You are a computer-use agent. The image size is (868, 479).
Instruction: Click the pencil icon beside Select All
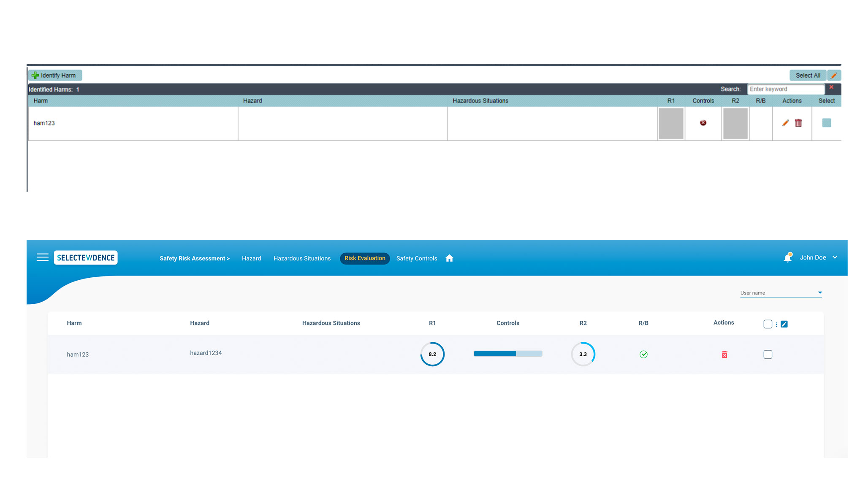pyautogui.click(x=834, y=76)
